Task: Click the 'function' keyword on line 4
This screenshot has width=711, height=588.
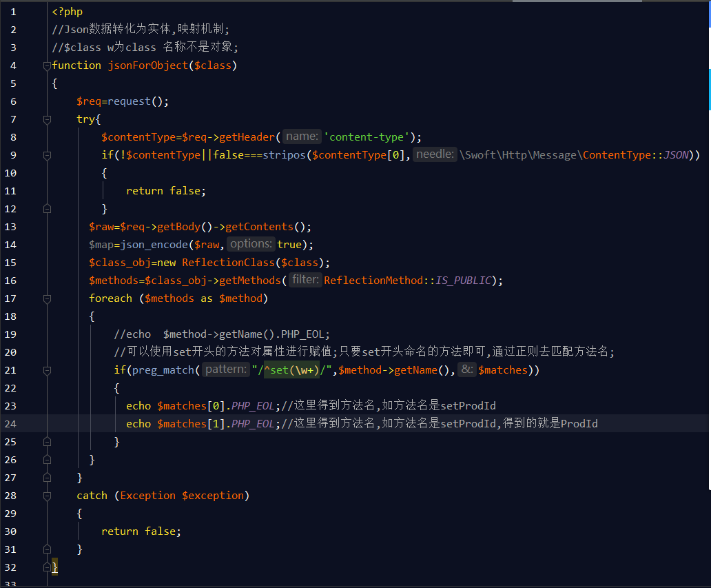Action: [x=76, y=65]
